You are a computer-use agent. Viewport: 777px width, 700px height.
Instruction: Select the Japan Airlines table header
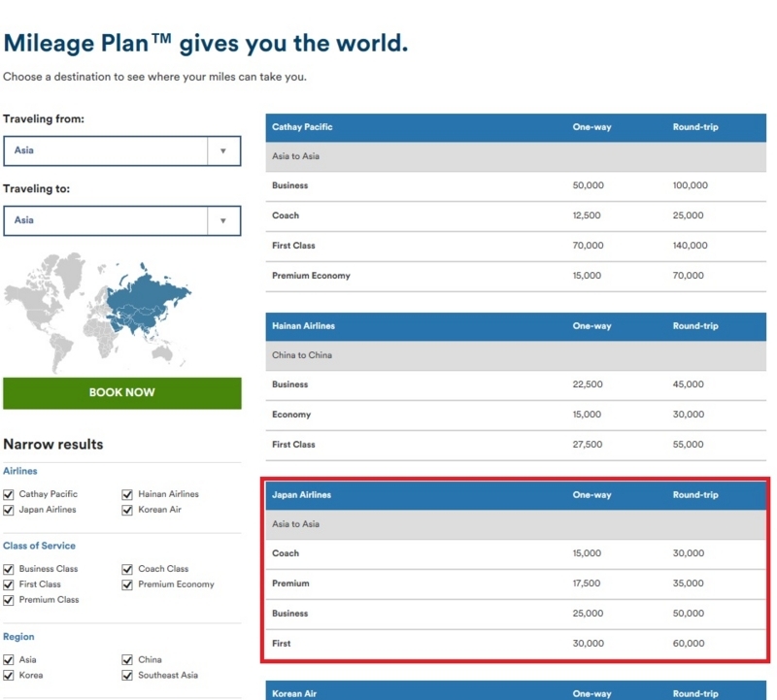click(x=516, y=495)
